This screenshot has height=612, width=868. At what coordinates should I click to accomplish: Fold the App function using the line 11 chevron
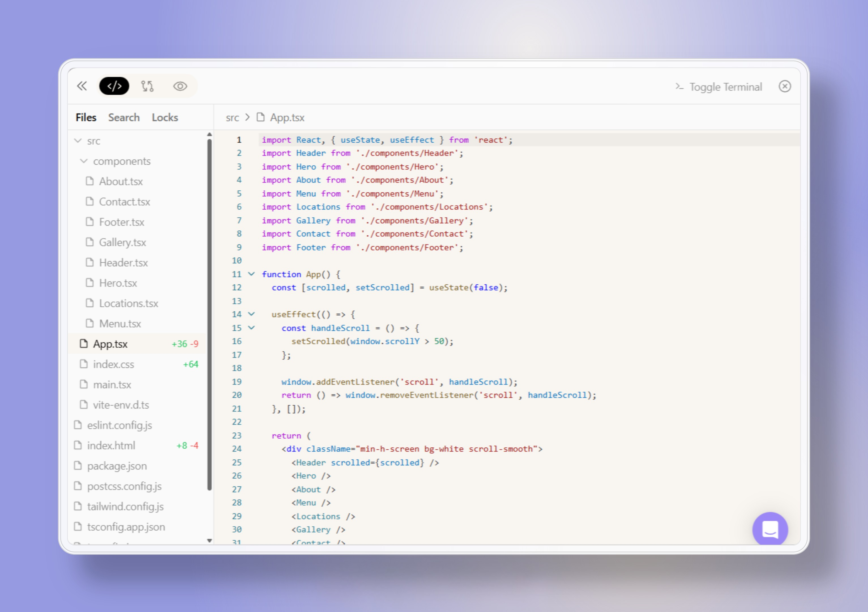[x=251, y=274]
